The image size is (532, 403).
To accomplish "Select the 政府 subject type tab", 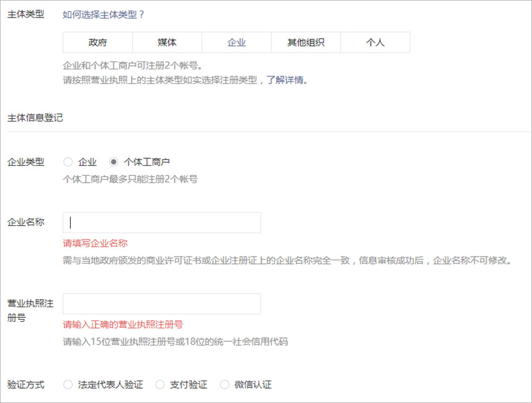I will coord(98,43).
